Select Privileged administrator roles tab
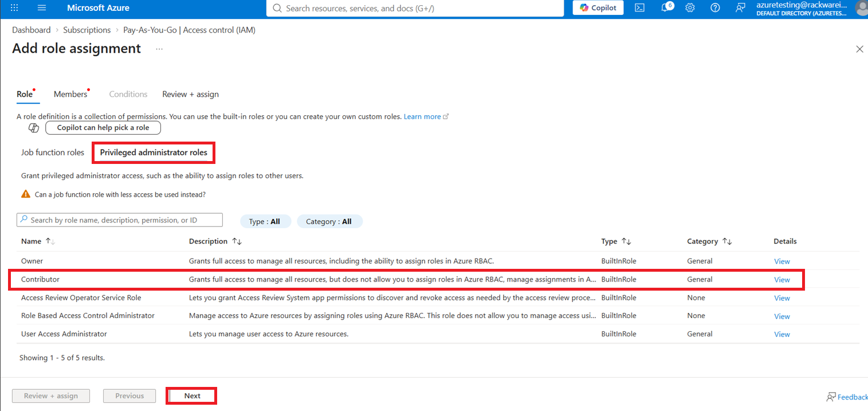Image resolution: width=868 pixels, height=411 pixels. (154, 152)
